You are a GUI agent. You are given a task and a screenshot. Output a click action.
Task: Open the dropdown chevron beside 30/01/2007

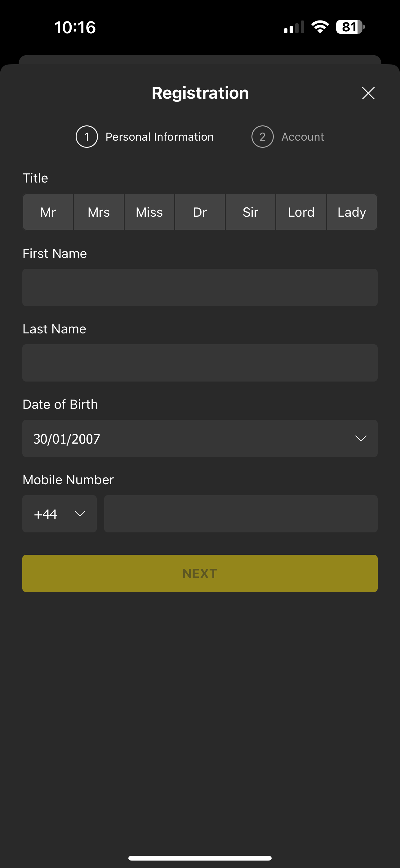[x=361, y=438]
